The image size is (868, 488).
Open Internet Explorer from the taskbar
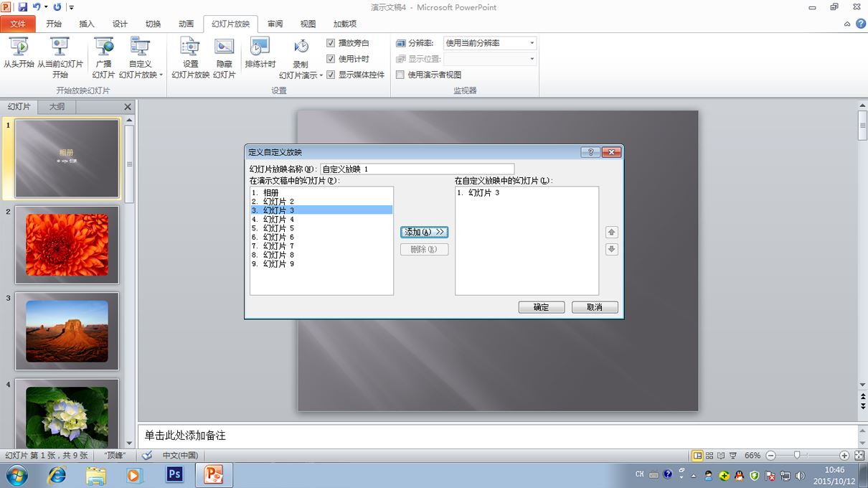point(57,475)
